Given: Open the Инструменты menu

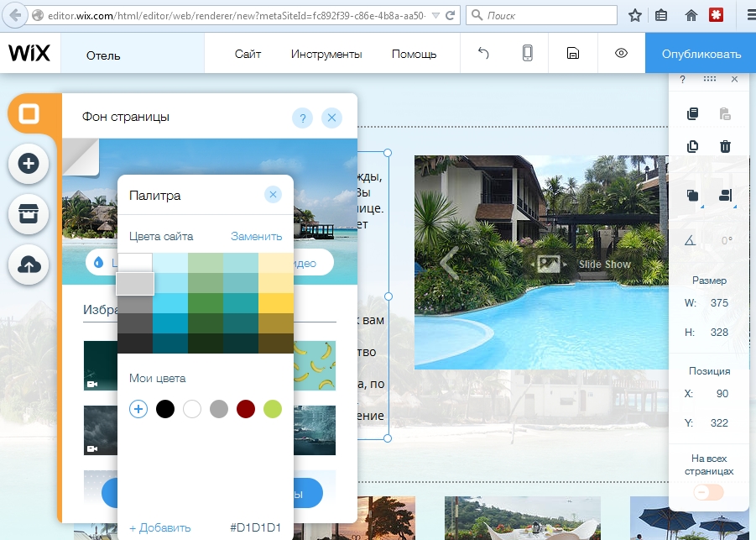Looking at the screenshot, I should point(326,54).
